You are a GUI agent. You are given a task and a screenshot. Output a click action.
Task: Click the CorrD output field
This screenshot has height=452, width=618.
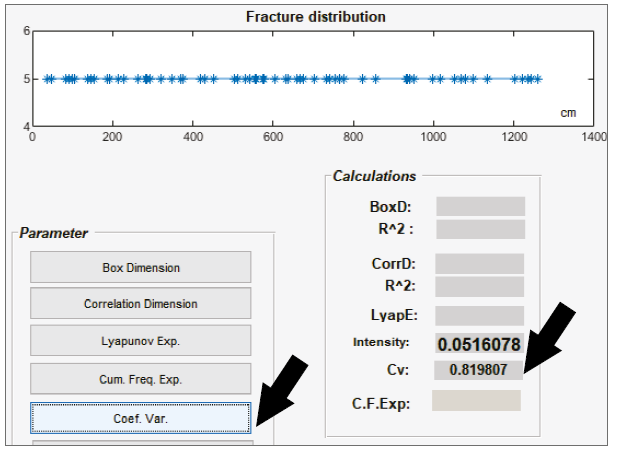point(480,264)
